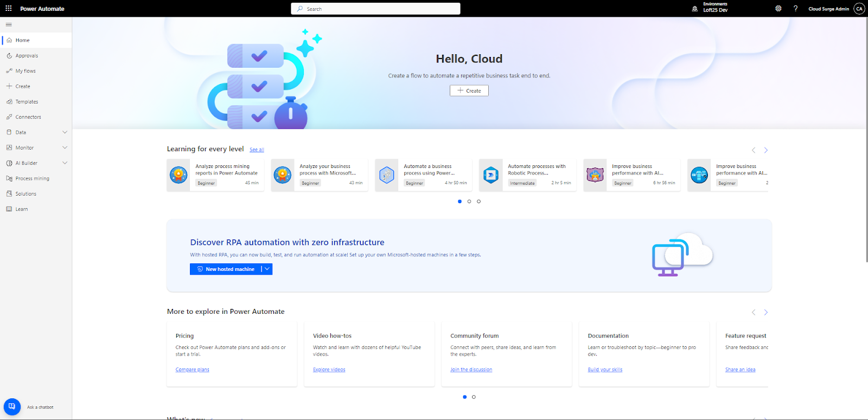This screenshot has height=420, width=868.
Task: Click the Templates icon in sidebar
Action: coord(9,102)
